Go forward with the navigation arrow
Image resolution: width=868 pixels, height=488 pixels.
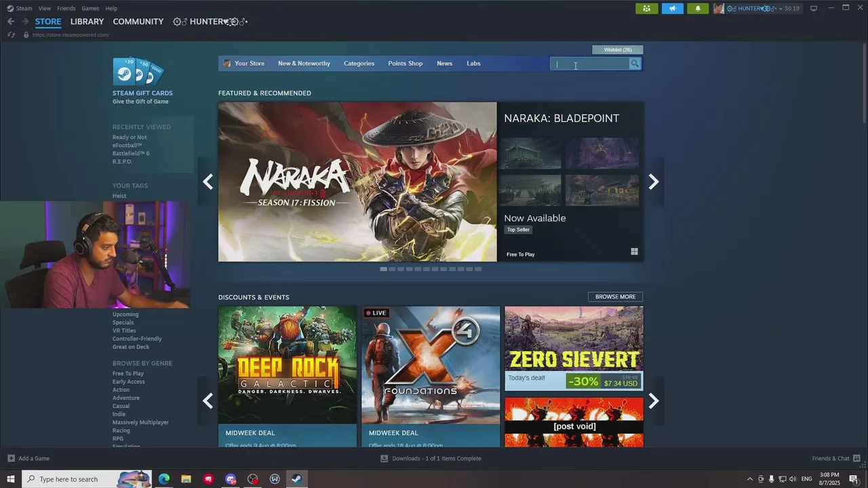click(x=24, y=22)
